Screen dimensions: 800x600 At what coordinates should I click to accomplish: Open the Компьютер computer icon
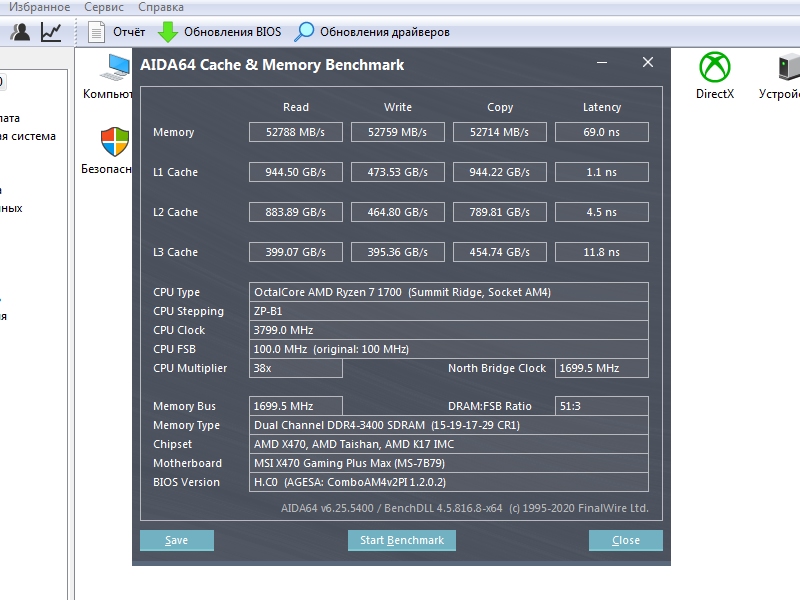115,67
